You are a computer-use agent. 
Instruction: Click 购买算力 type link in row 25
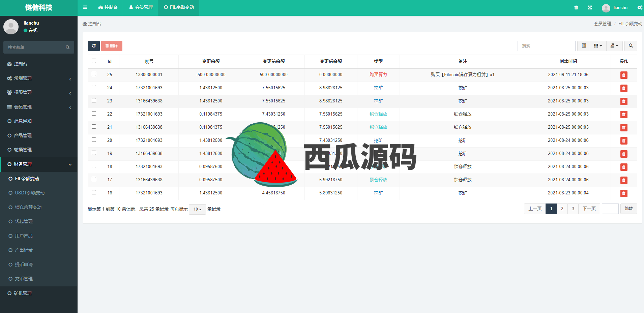[378, 75]
